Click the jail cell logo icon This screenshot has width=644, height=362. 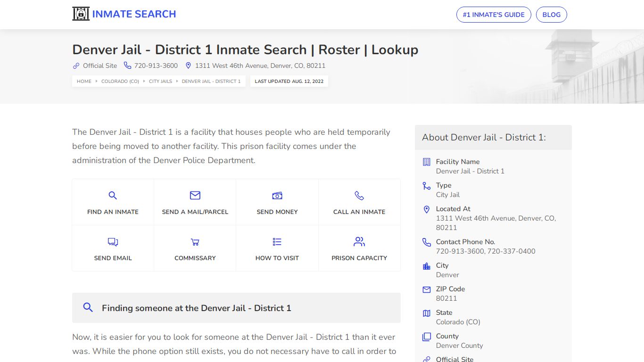pyautogui.click(x=81, y=14)
